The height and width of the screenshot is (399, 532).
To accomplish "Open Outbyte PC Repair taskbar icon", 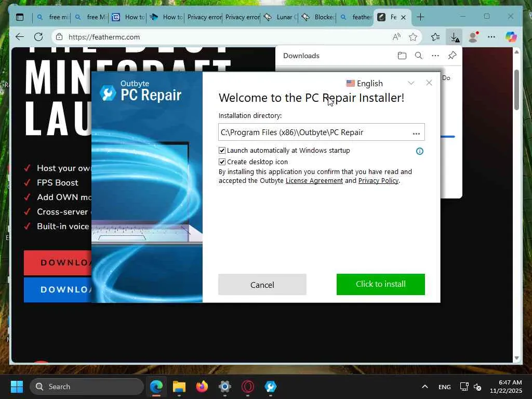I will (270, 387).
